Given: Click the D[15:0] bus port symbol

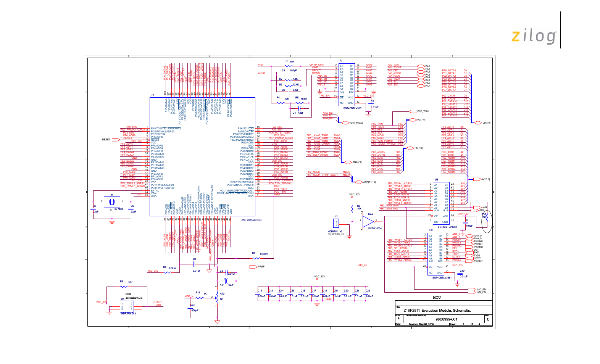Looking at the screenshot, I should click(x=478, y=123).
